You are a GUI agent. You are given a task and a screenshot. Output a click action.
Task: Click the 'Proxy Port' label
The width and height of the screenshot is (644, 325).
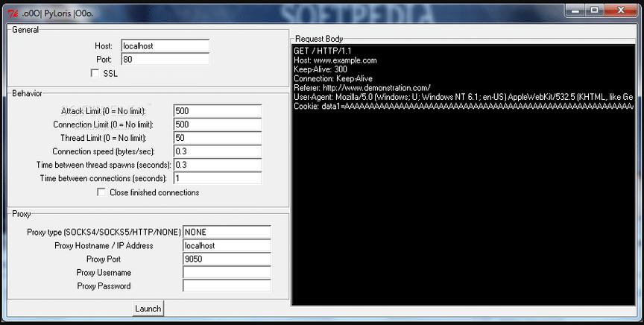tap(104, 259)
